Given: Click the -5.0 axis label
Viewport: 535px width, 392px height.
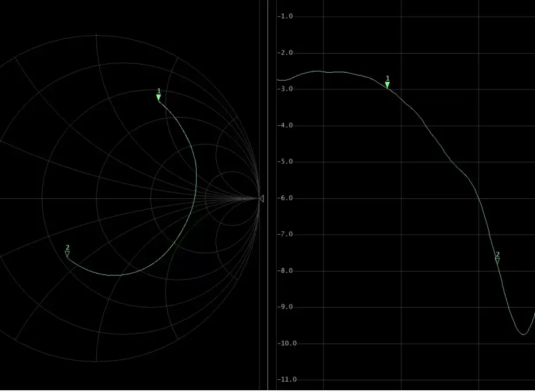Looking at the screenshot, I should click(x=285, y=162).
